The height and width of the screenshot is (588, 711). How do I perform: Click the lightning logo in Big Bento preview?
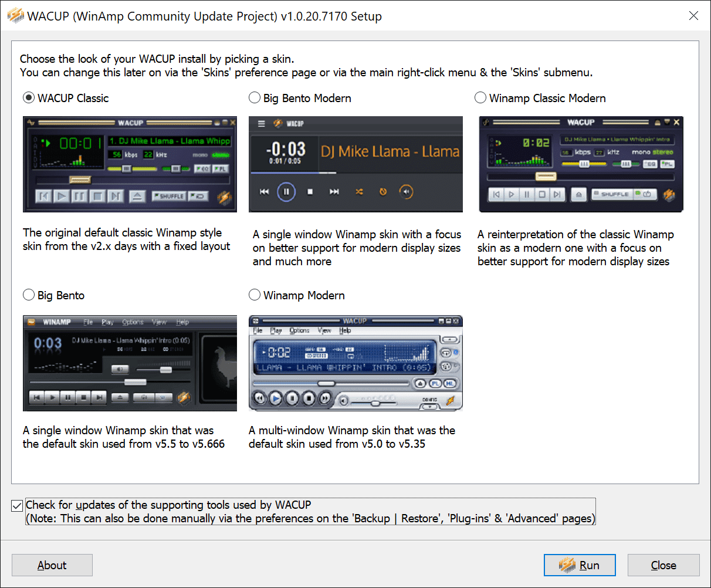pyautogui.click(x=184, y=397)
